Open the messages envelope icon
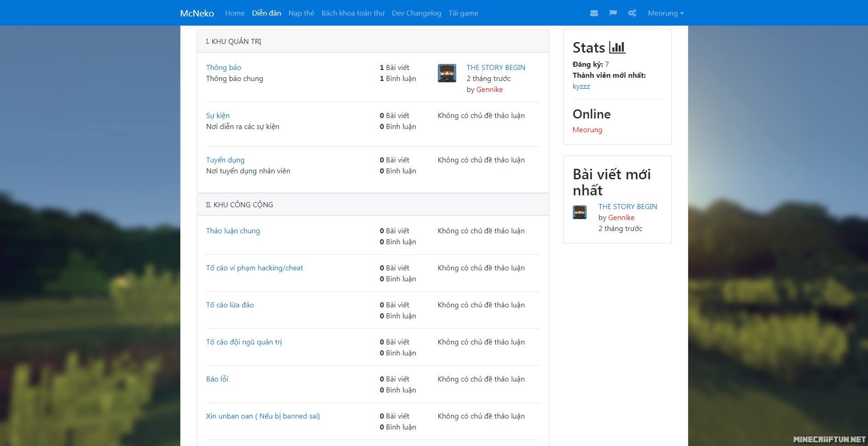868x446 pixels. [594, 13]
